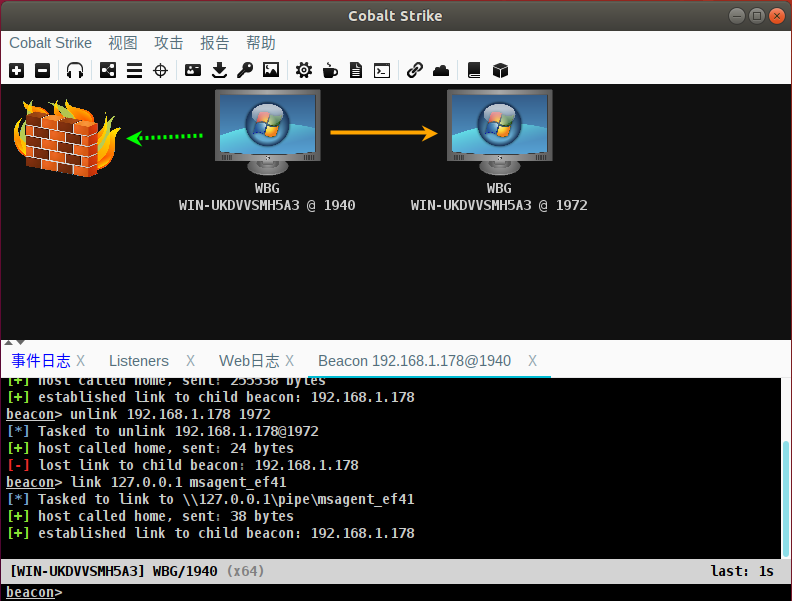Close the Beacon 192.168.1.178@1940 tab
This screenshot has height=601, width=792.
(x=532, y=361)
